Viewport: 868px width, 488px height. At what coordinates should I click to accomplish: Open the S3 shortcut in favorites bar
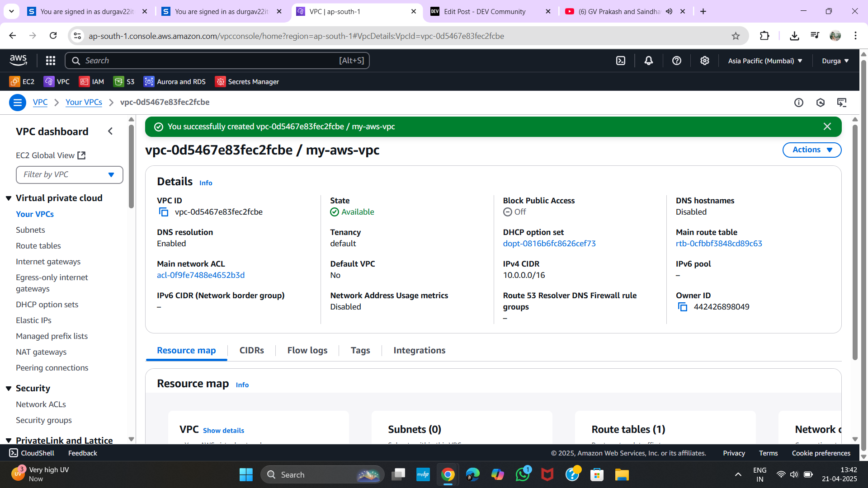(124, 81)
